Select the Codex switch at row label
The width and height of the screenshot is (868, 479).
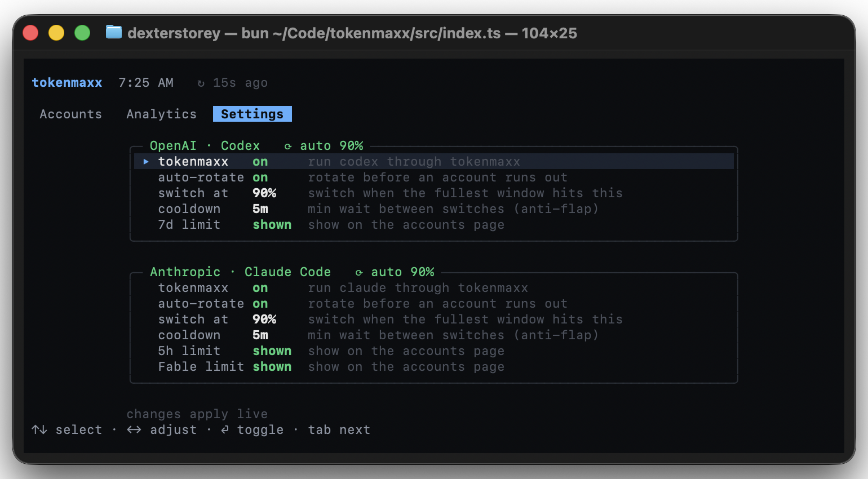tap(193, 193)
